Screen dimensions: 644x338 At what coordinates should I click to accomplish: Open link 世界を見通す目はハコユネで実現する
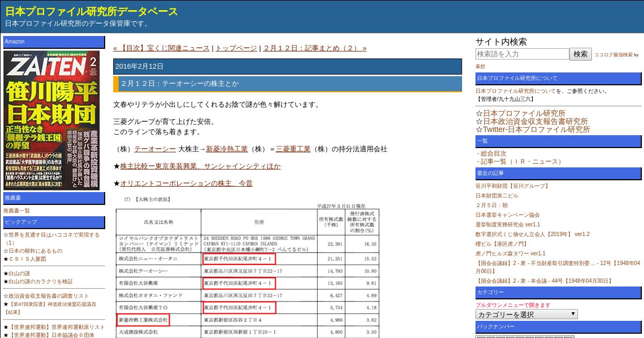click(x=54, y=234)
